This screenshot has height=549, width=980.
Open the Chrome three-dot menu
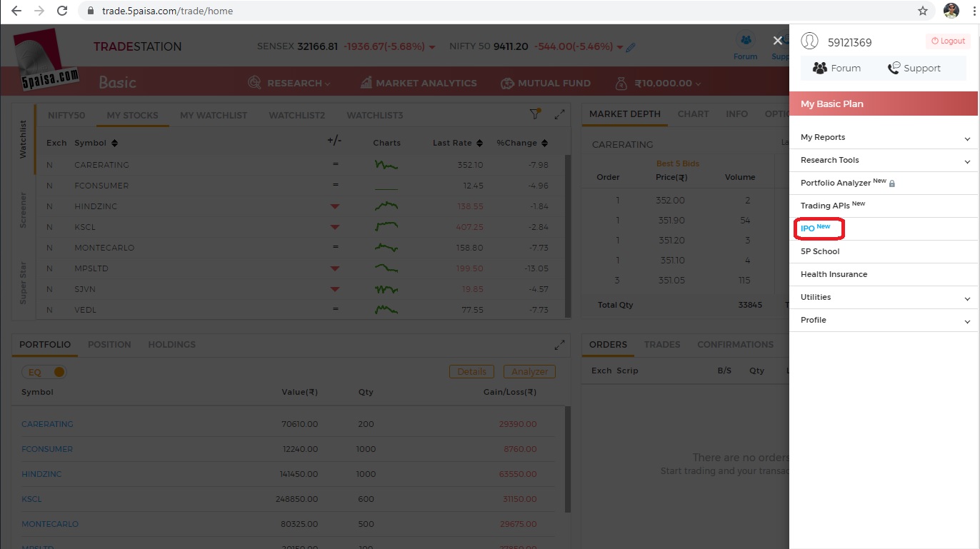tap(974, 11)
